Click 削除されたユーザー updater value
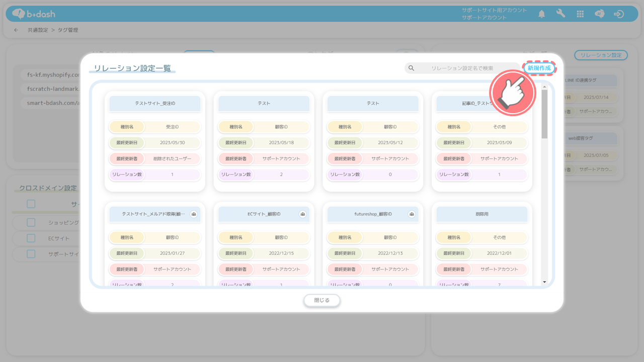The width and height of the screenshot is (644, 362). click(x=172, y=158)
